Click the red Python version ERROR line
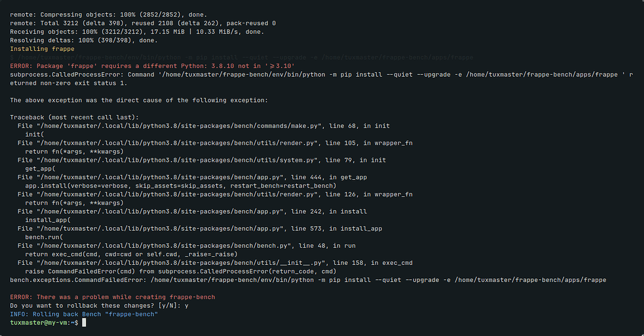 point(152,66)
